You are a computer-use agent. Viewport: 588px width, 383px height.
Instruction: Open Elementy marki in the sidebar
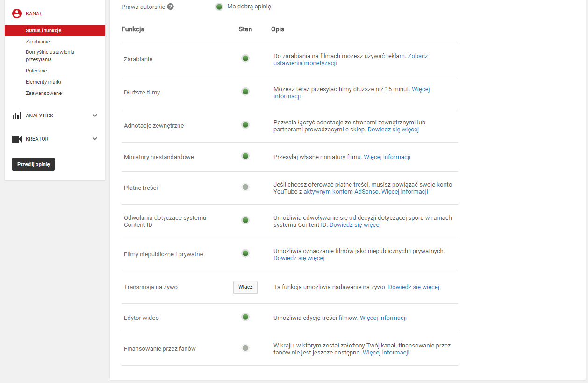pos(43,82)
